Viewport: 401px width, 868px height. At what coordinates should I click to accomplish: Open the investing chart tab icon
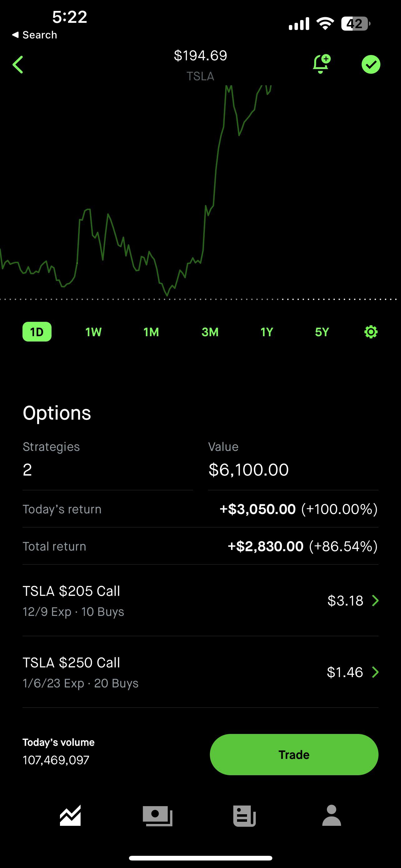coord(70,816)
